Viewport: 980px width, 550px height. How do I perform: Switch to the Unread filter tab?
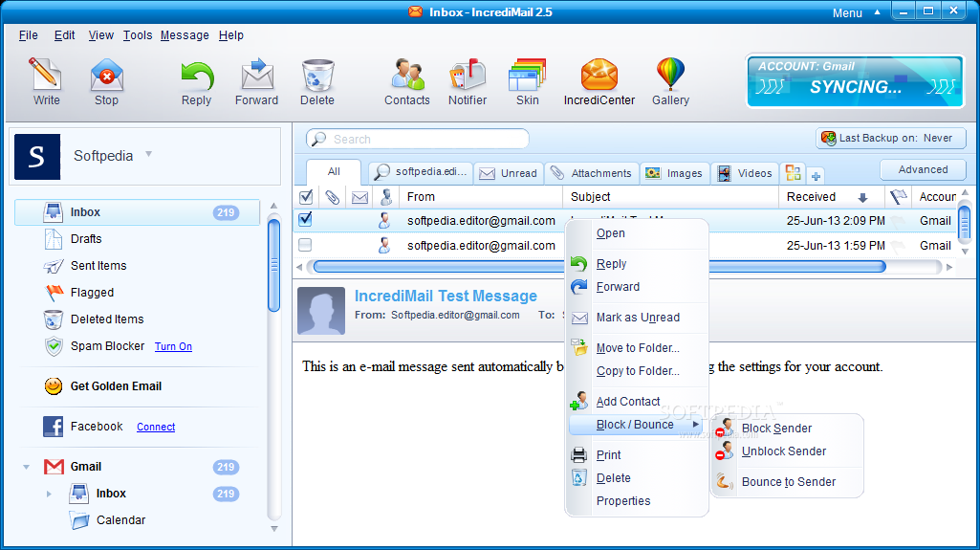508,173
